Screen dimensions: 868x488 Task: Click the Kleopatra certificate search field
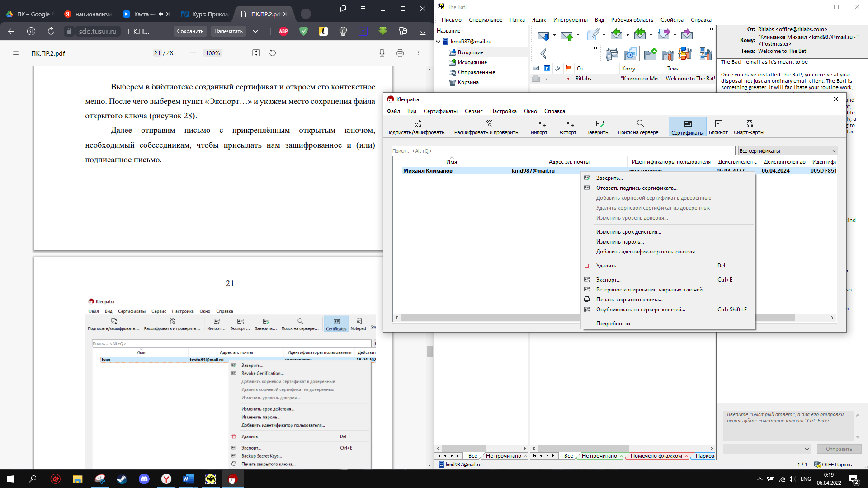pos(563,151)
